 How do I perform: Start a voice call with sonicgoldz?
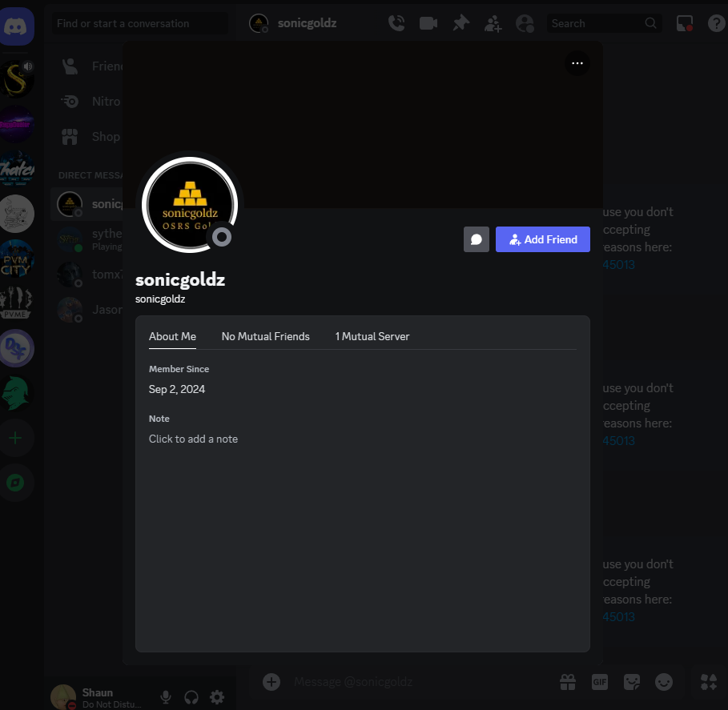(396, 23)
